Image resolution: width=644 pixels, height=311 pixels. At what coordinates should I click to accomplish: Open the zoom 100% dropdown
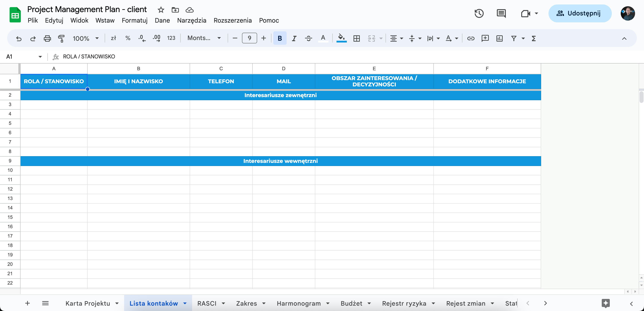pos(85,38)
